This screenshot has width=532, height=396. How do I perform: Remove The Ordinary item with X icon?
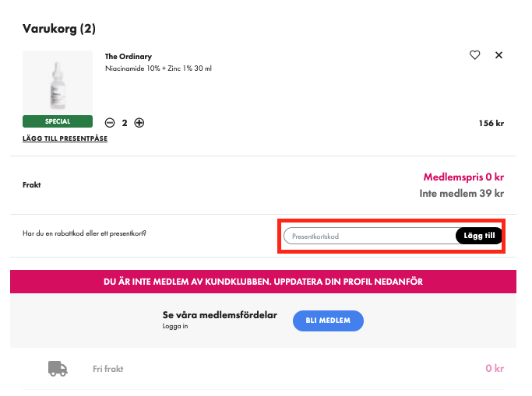499,55
